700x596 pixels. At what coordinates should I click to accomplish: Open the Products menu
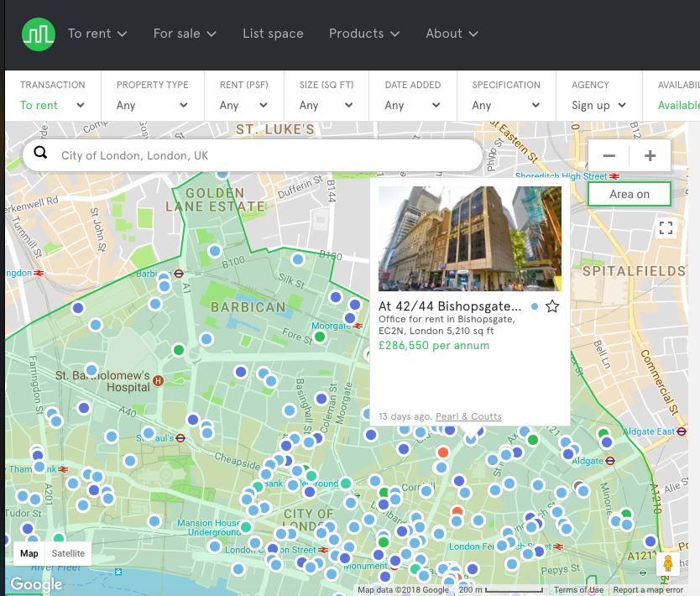pos(364,34)
